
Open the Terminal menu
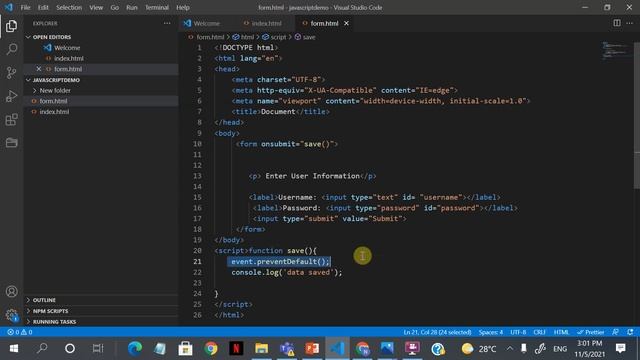tap(157, 7)
